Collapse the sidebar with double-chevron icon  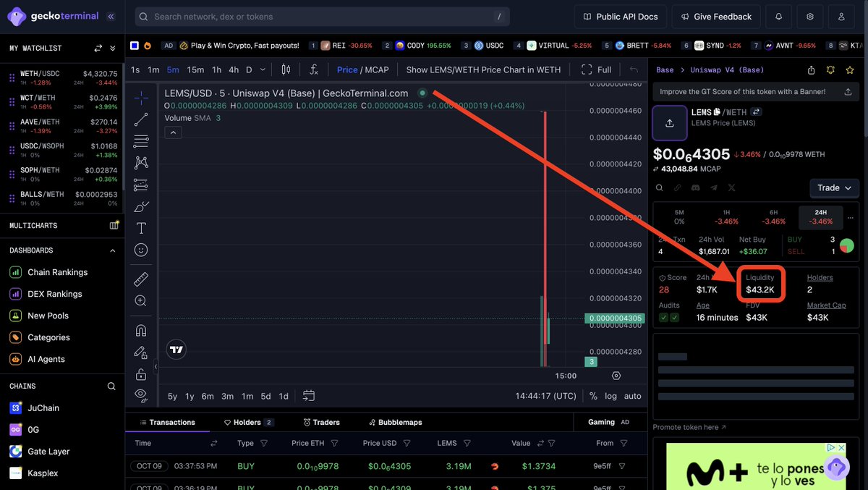click(x=110, y=16)
